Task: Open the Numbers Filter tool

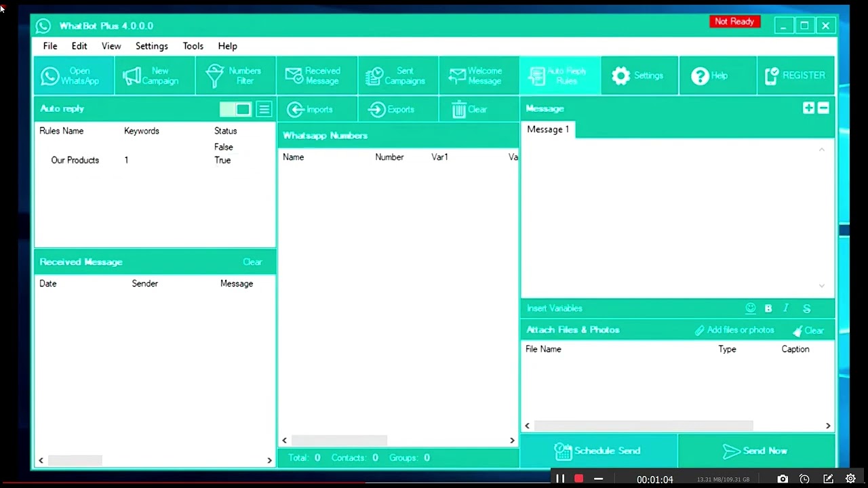Action: click(235, 76)
